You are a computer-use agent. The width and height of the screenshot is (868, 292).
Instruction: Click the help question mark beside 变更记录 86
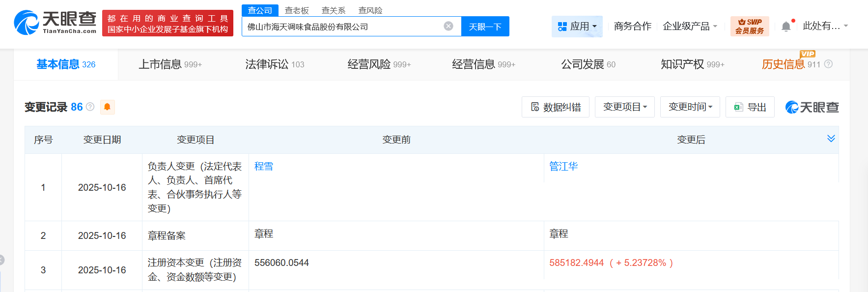point(90,107)
